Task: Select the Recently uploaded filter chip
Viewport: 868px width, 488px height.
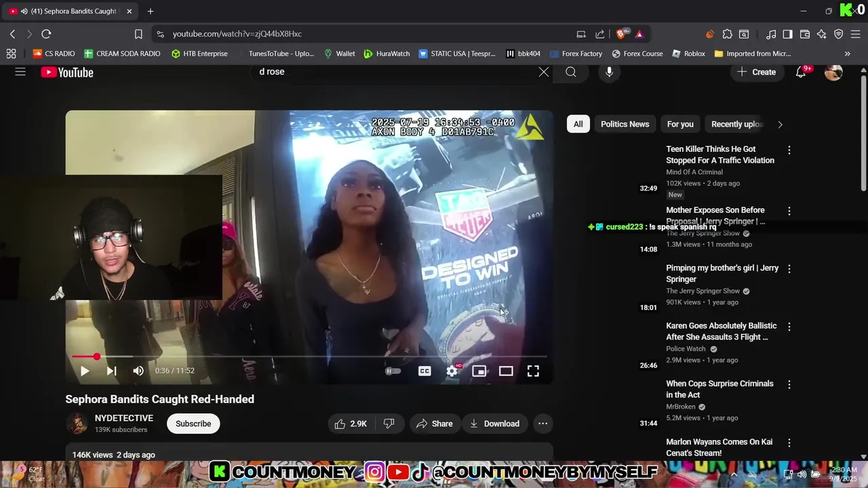Action: click(737, 124)
